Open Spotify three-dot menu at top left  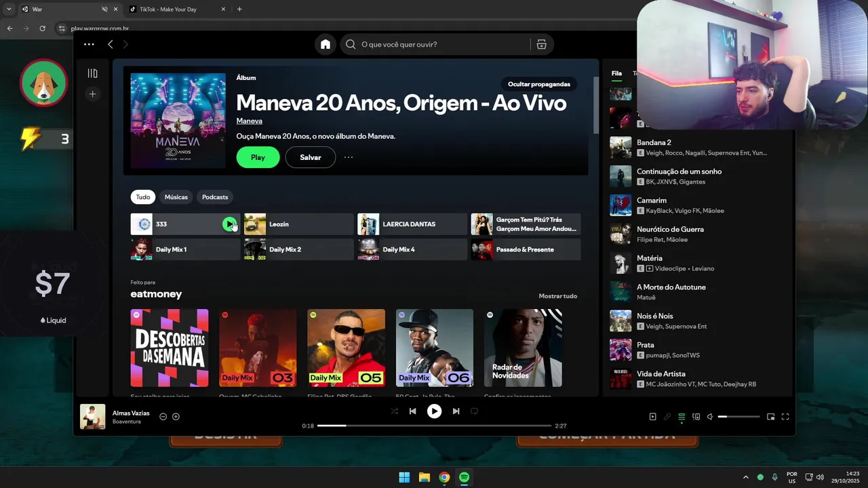(x=89, y=44)
